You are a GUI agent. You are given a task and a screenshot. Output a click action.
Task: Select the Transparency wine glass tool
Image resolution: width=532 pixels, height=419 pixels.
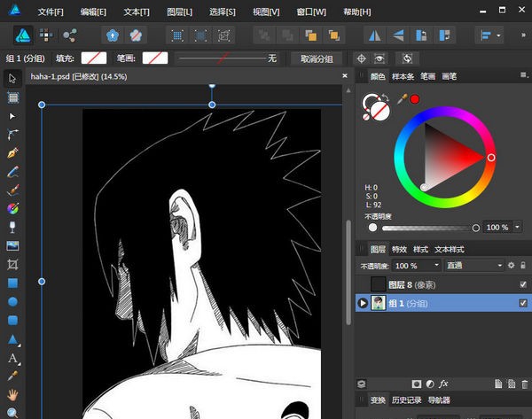pyautogui.click(x=12, y=227)
